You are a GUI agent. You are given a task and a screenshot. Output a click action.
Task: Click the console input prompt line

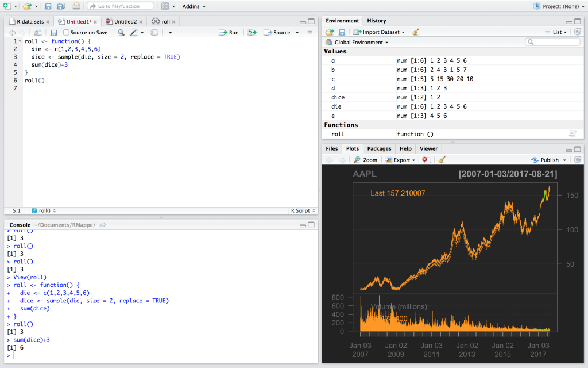(x=161, y=355)
